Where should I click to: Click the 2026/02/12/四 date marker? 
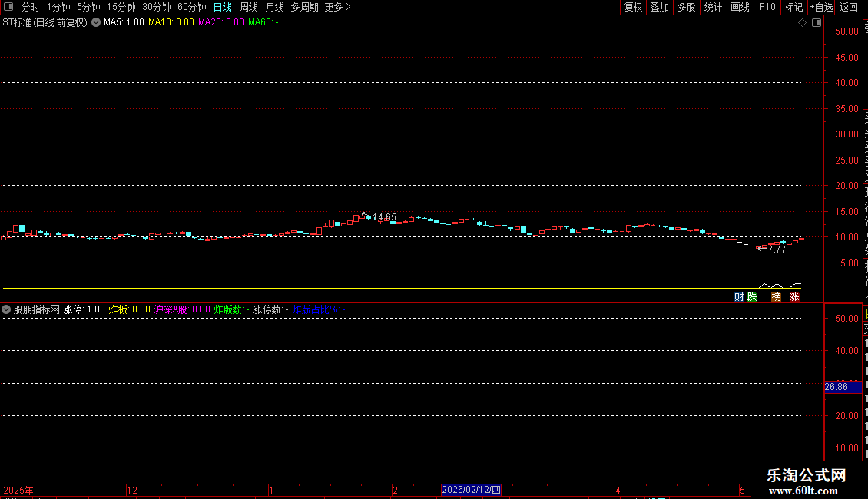[x=471, y=490]
